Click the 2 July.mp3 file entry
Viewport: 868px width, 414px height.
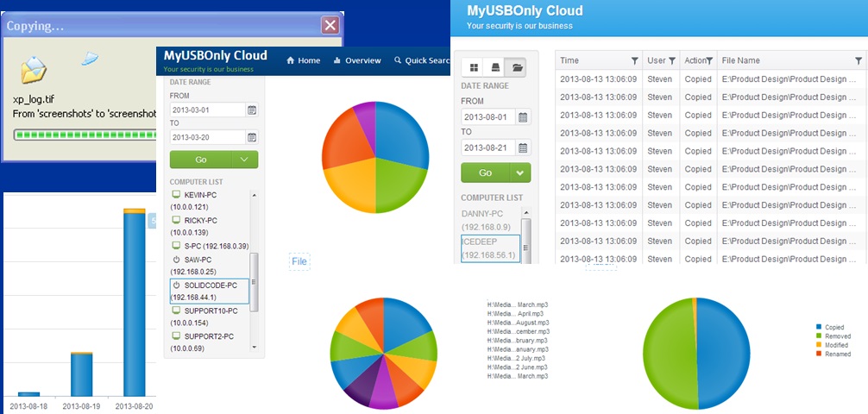coord(518,358)
